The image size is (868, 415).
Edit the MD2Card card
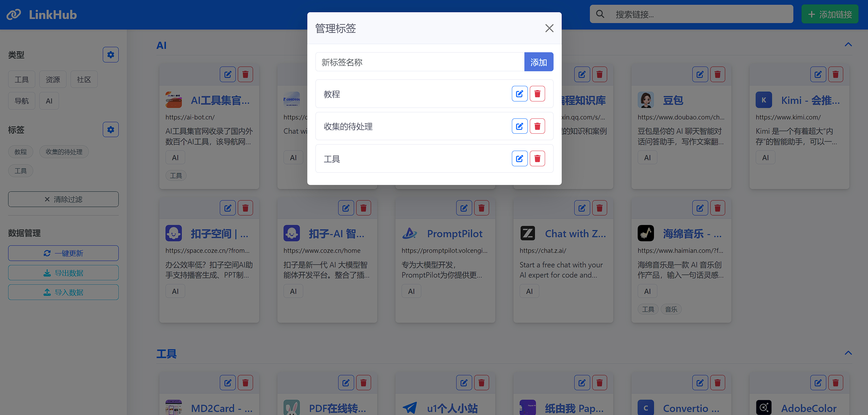(x=228, y=383)
